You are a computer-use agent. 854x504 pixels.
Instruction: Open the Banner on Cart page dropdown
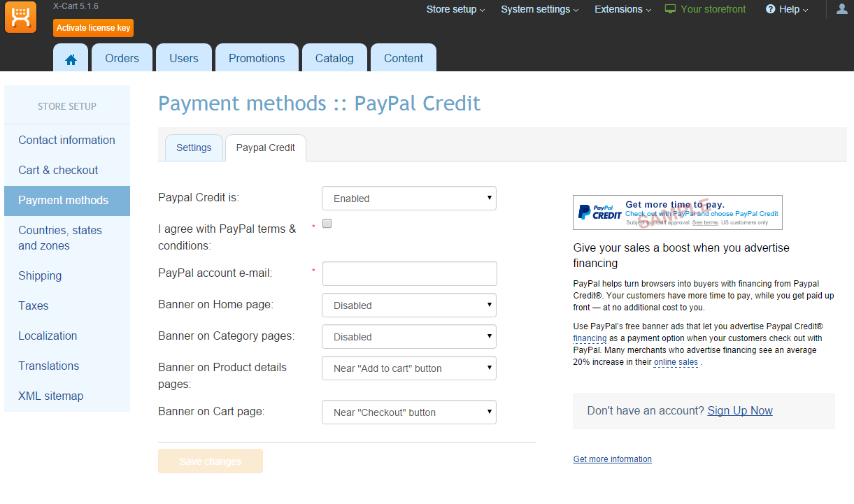[x=409, y=412]
